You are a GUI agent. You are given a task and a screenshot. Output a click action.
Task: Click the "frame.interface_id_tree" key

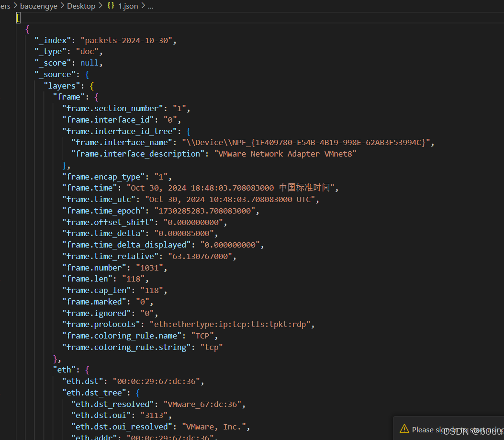point(120,131)
